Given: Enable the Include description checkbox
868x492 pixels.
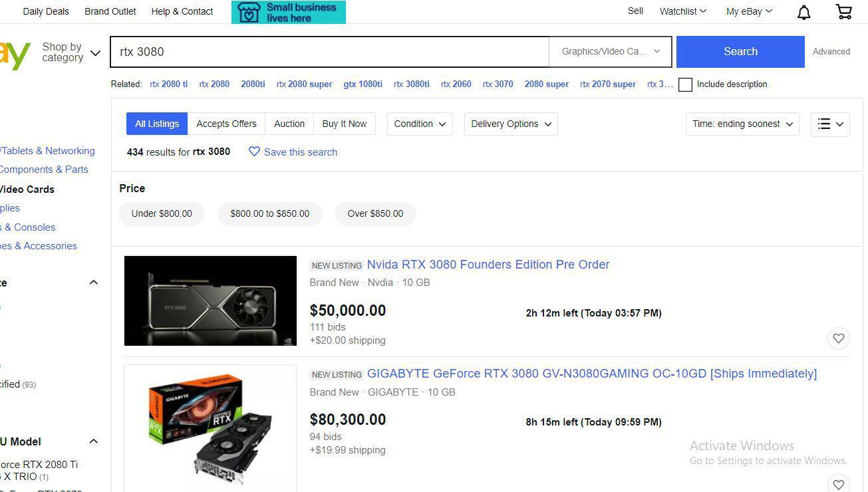Looking at the screenshot, I should coord(685,84).
